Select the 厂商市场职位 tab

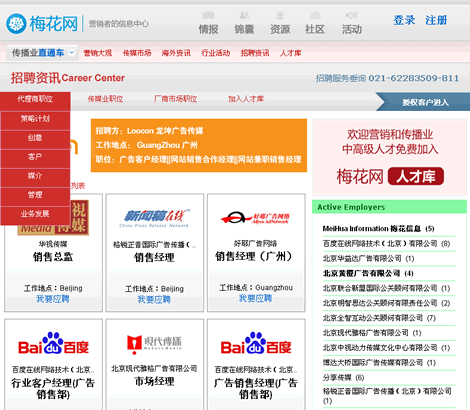point(175,99)
